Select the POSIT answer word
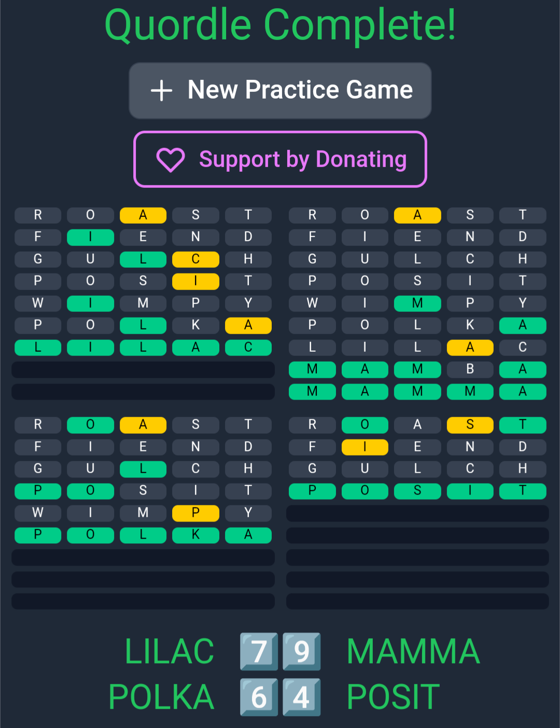Screen dimensions: 560x728 pyautogui.click(x=393, y=697)
